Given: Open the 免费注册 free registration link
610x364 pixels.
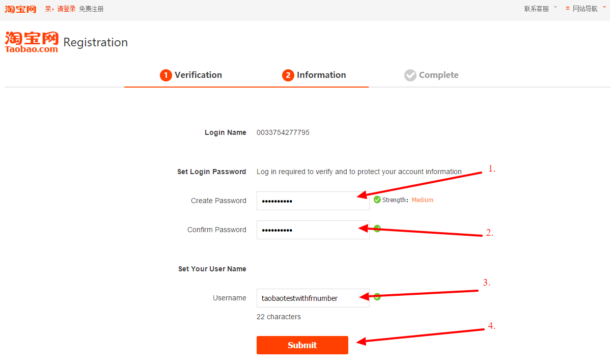Looking at the screenshot, I should tap(91, 9).
